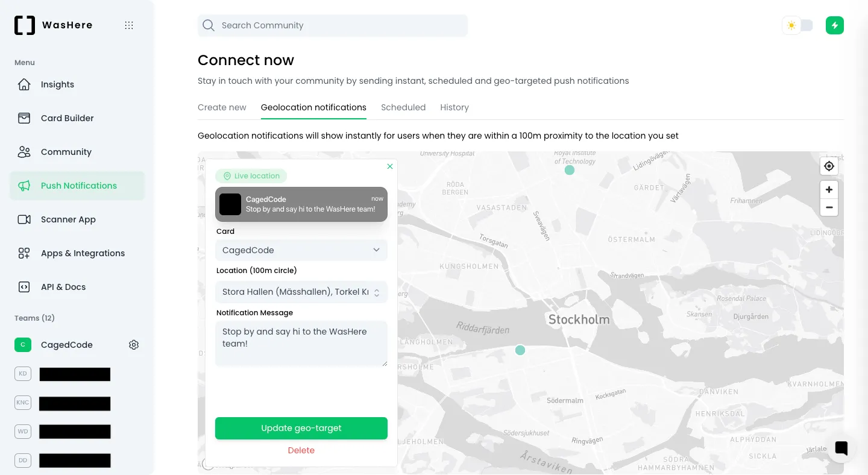This screenshot has width=868, height=475.
Task: Zoom in on the map
Action: click(829, 190)
